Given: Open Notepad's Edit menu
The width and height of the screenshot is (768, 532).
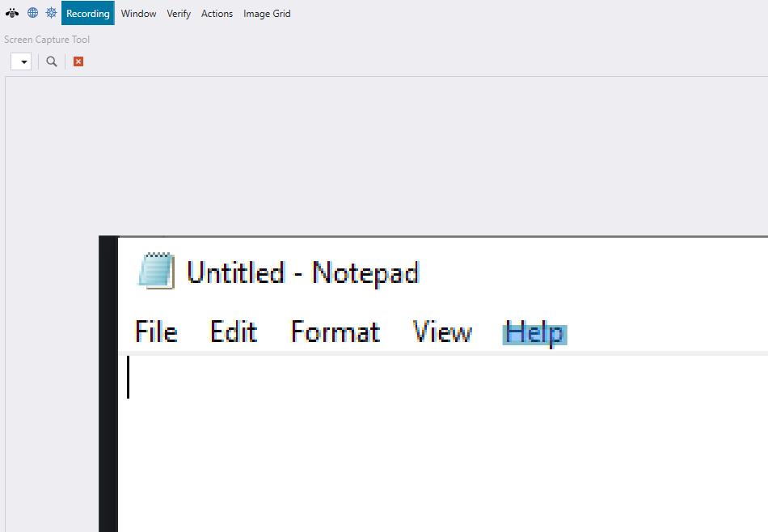Looking at the screenshot, I should (234, 331).
